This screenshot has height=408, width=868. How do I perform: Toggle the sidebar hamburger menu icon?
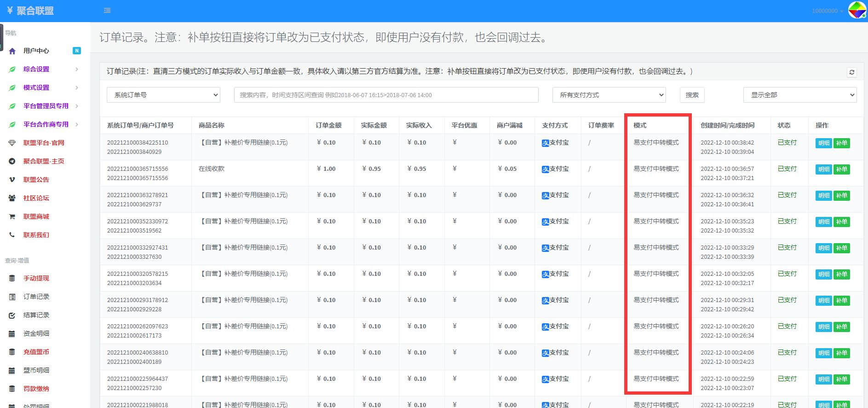point(107,11)
